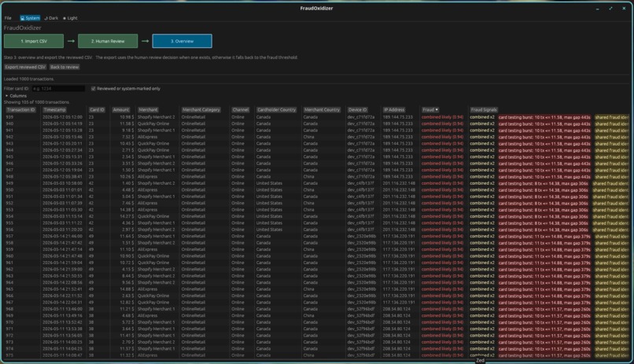This screenshot has width=634, height=364.
Task: Minimize the FraudOxidizer window
Action: pyautogui.click(x=597, y=9)
